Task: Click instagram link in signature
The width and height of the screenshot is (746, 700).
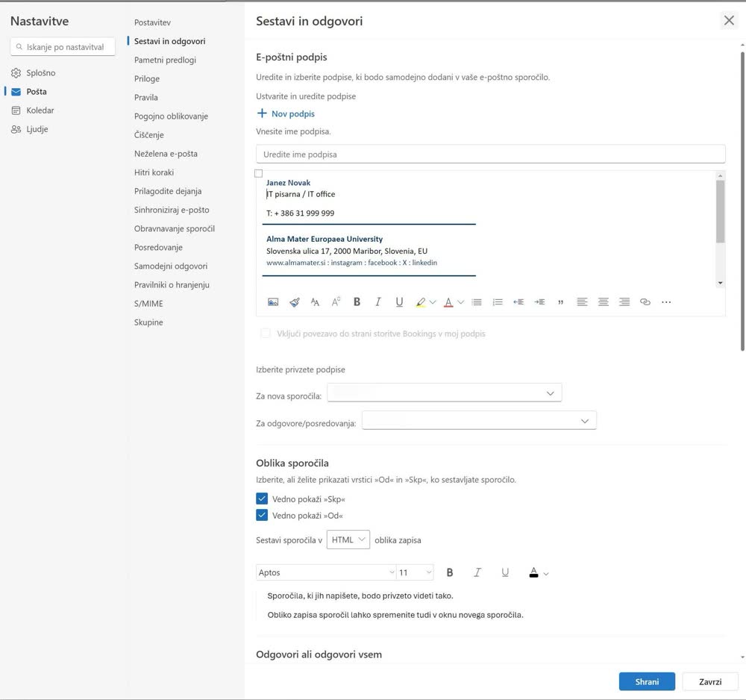Action: [x=346, y=263]
